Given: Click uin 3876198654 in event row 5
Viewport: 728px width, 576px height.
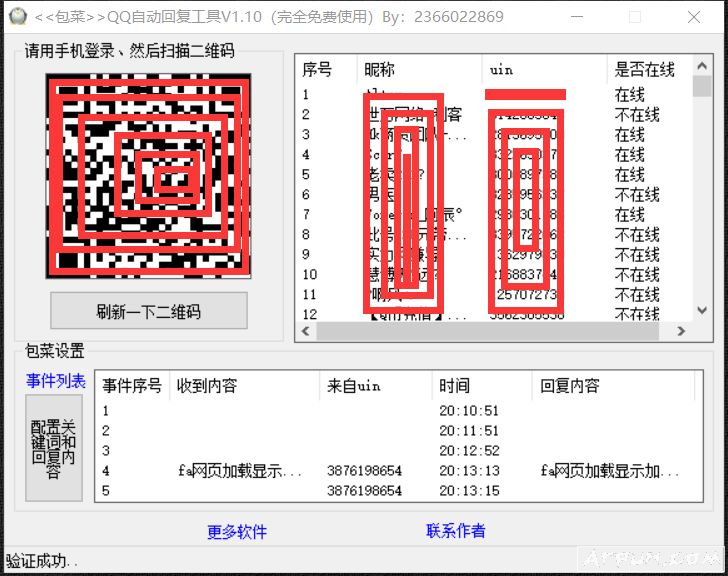Looking at the screenshot, I should (x=364, y=490).
